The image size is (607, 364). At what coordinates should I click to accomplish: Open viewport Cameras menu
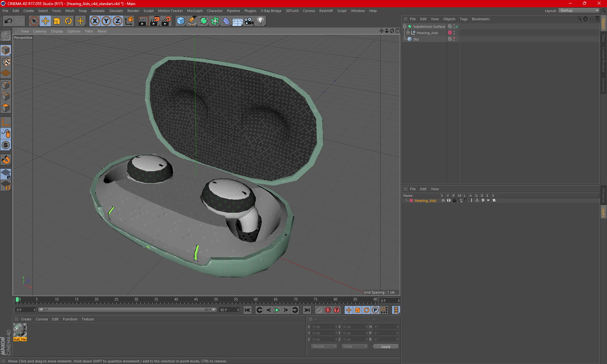[40, 31]
